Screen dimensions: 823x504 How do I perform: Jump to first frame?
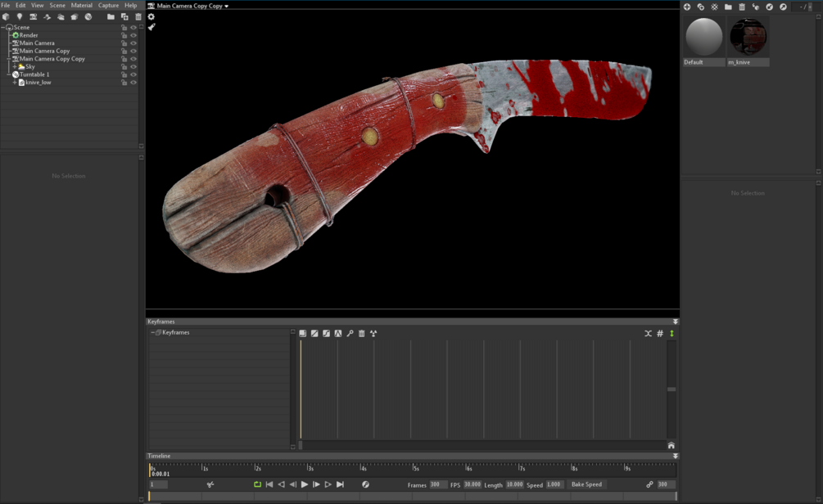269,484
